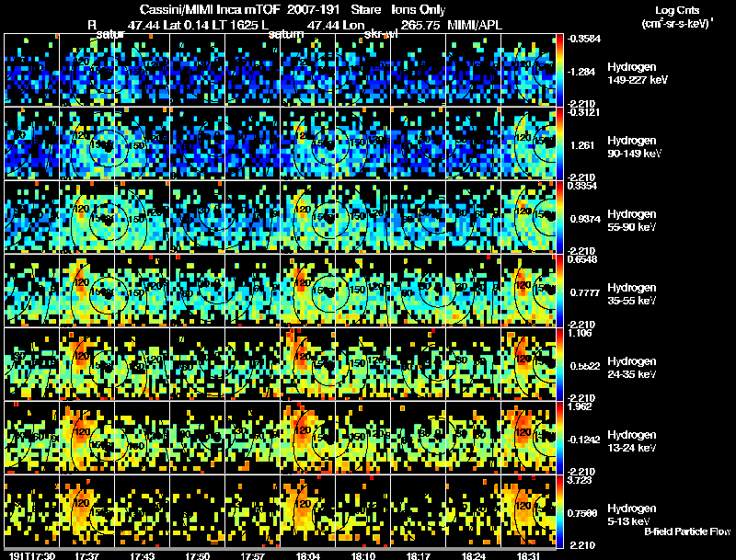Select the 18:04 time label
The width and height of the screenshot is (736, 560).
308,555
